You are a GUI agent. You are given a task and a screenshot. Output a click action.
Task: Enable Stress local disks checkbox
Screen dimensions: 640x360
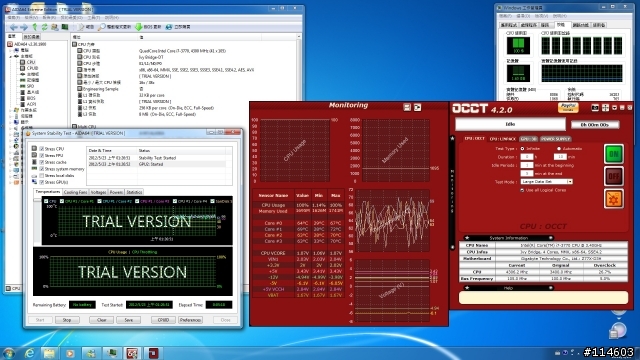(x=42, y=176)
